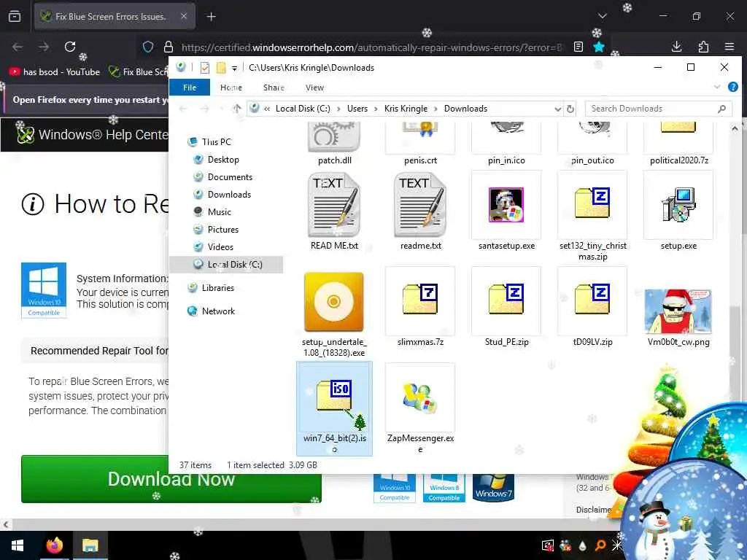Screen dimensions: 747x560
Task: Select Pictures in navigation pane
Action: click(x=216, y=230)
